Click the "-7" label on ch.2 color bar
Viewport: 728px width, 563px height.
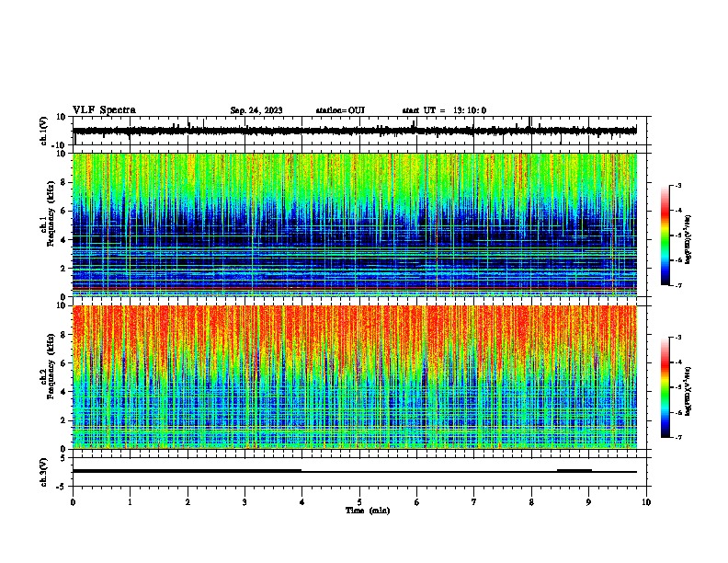tap(678, 437)
